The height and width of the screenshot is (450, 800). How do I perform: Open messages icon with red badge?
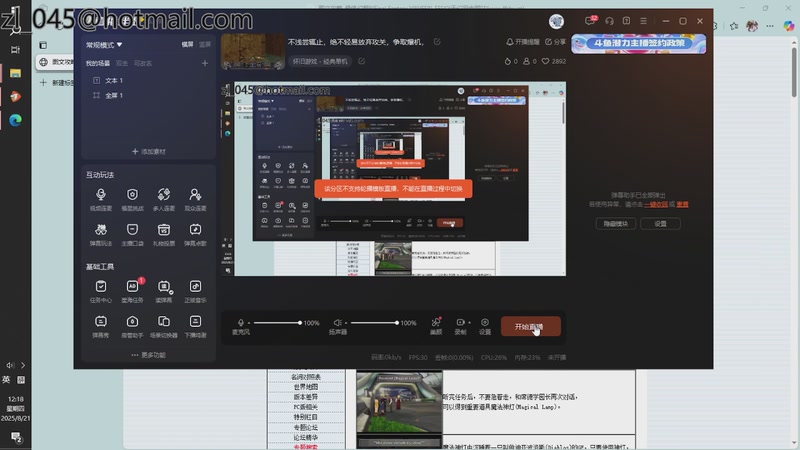click(x=591, y=21)
